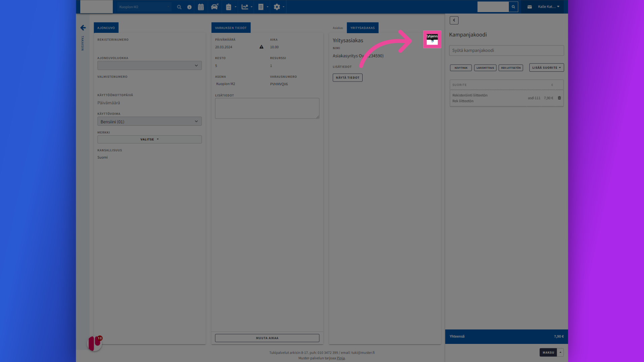The width and height of the screenshot is (644, 362).
Task: Click into the Lisätiedot text area
Action: [267, 108]
